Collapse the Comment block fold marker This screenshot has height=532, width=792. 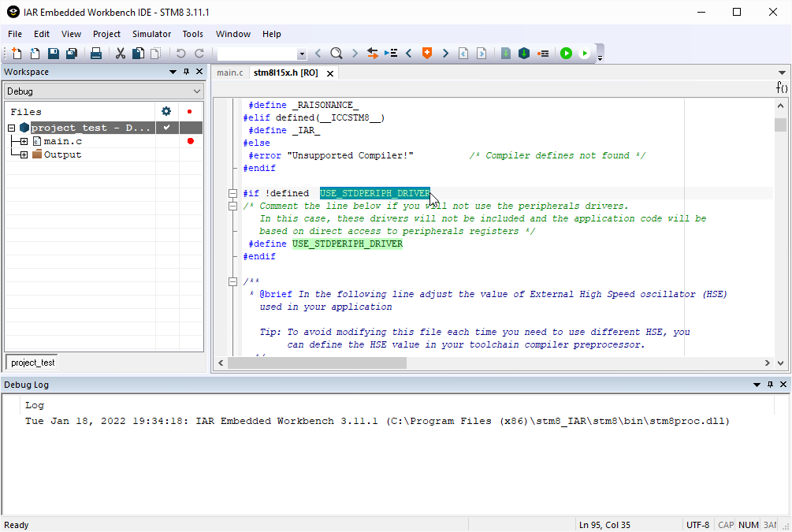pyautogui.click(x=232, y=206)
